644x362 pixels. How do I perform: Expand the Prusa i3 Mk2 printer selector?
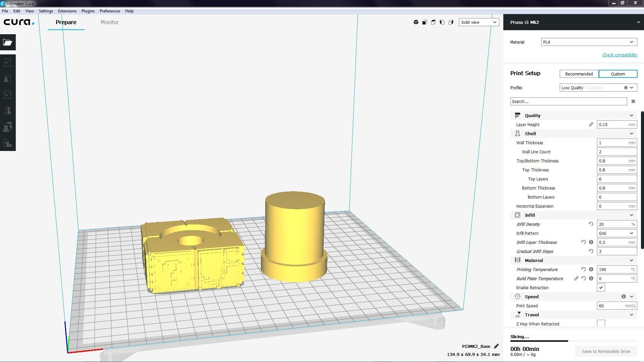coord(573,22)
